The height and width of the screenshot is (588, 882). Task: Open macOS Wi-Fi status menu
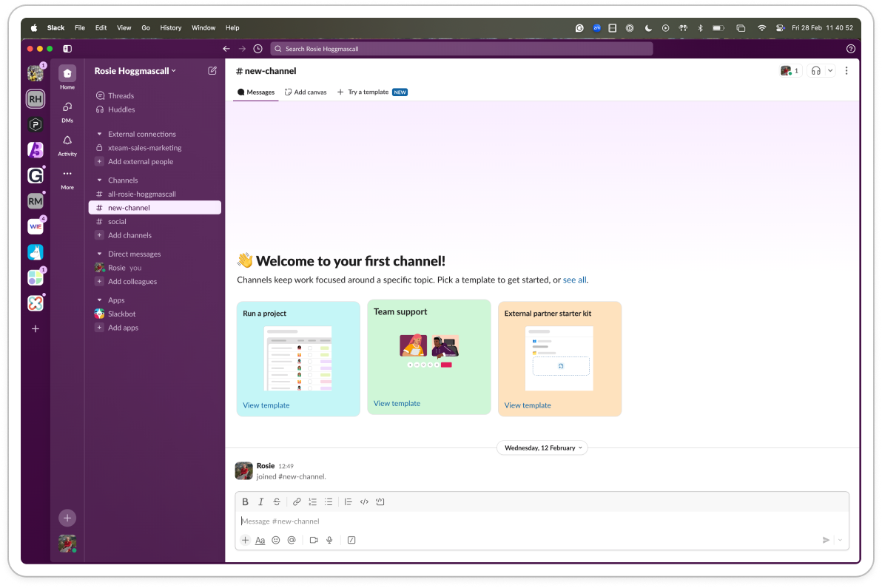761,27
